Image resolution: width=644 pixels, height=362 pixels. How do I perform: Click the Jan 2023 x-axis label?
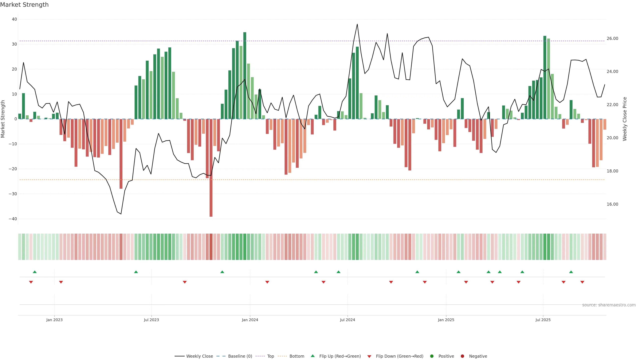point(54,320)
